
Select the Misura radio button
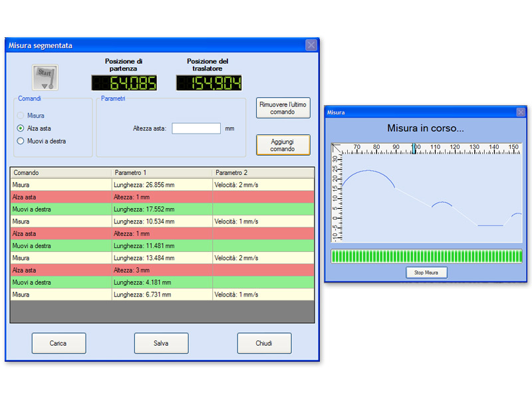pyautogui.click(x=21, y=116)
